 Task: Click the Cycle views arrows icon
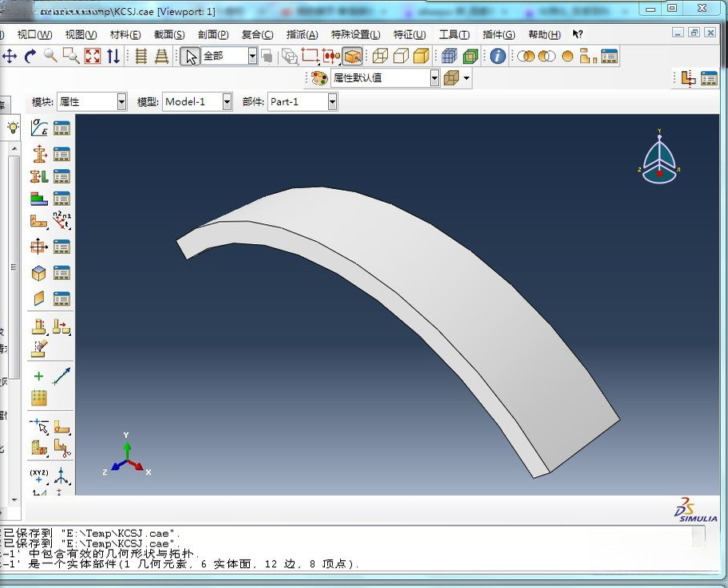coord(113,56)
